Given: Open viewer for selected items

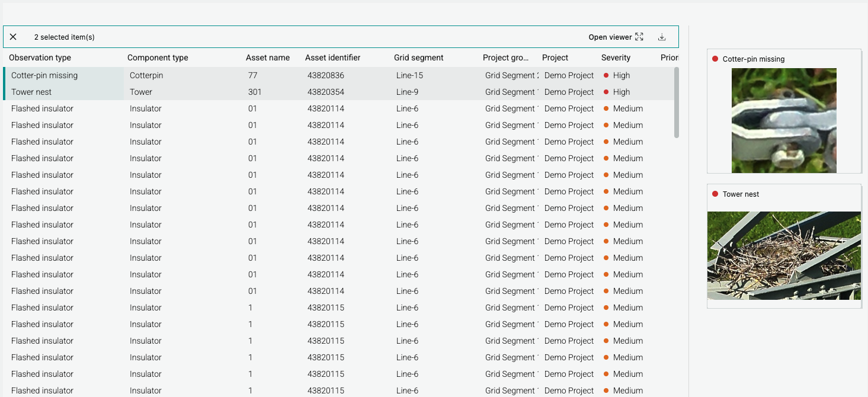Looking at the screenshot, I should pos(610,37).
